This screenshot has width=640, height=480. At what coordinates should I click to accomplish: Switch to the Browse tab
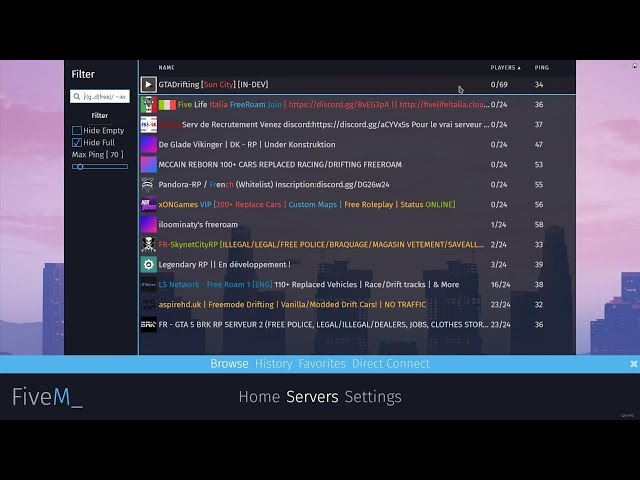tap(229, 364)
